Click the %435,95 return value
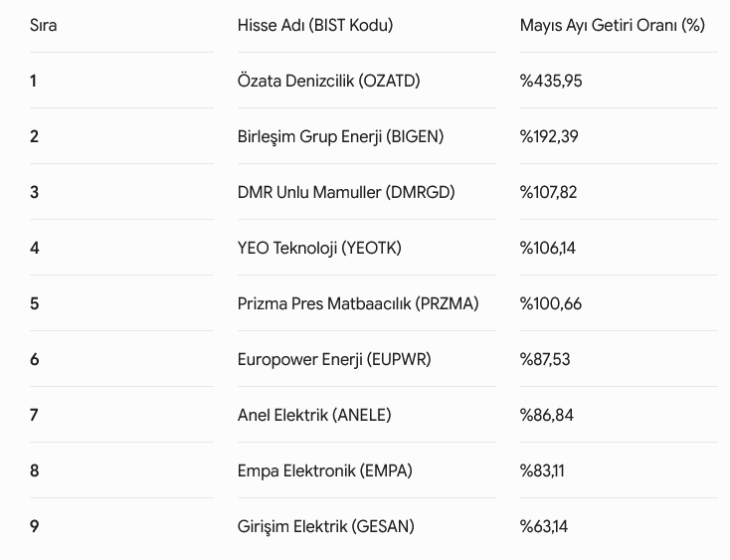 pos(551,81)
